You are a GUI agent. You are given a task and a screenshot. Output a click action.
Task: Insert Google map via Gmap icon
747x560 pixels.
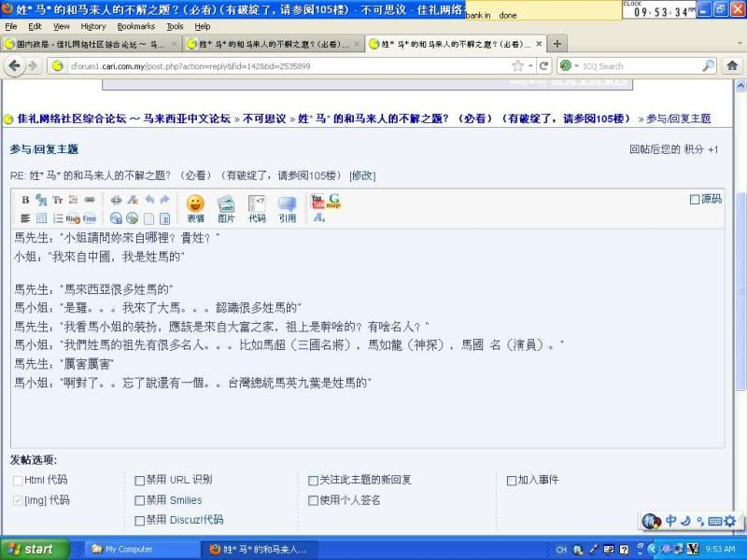tap(333, 201)
